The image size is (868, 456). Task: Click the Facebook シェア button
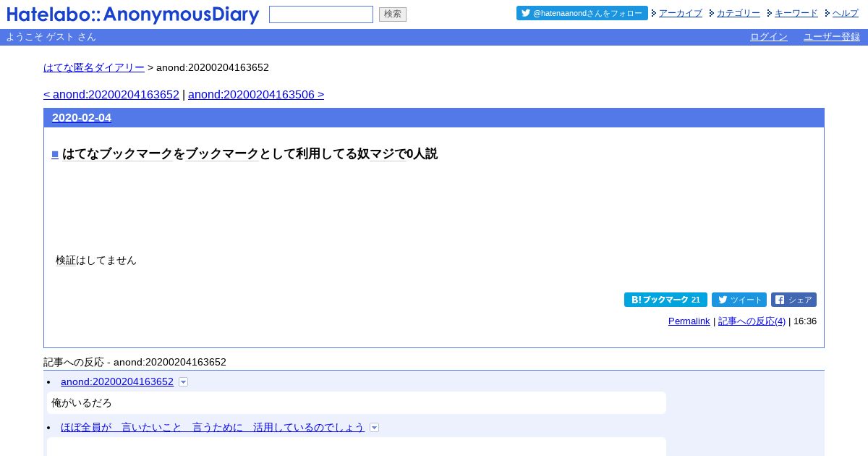tap(793, 300)
